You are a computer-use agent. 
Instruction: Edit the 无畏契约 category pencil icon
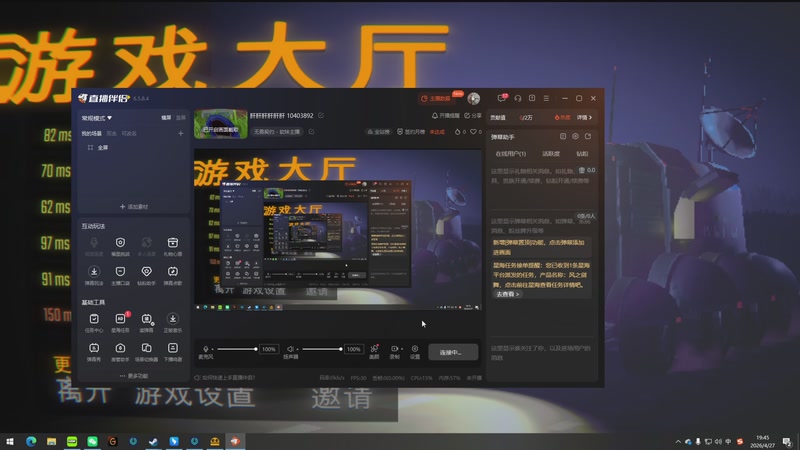point(311,132)
